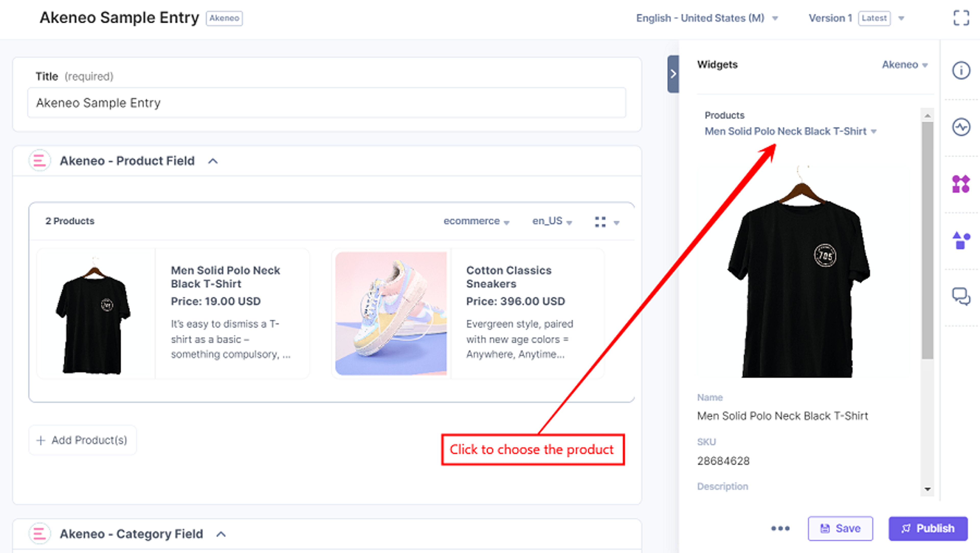
Task: Click the Save button
Action: pyautogui.click(x=840, y=528)
